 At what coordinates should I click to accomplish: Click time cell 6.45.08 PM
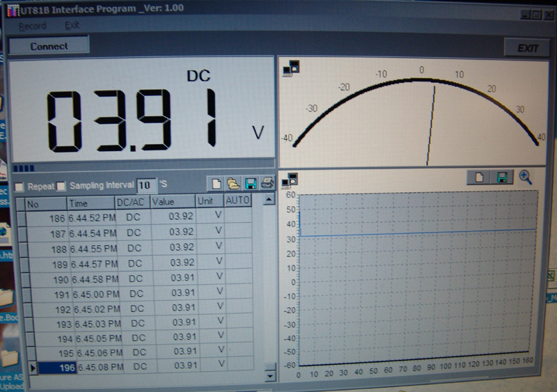pyautogui.click(x=100, y=367)
